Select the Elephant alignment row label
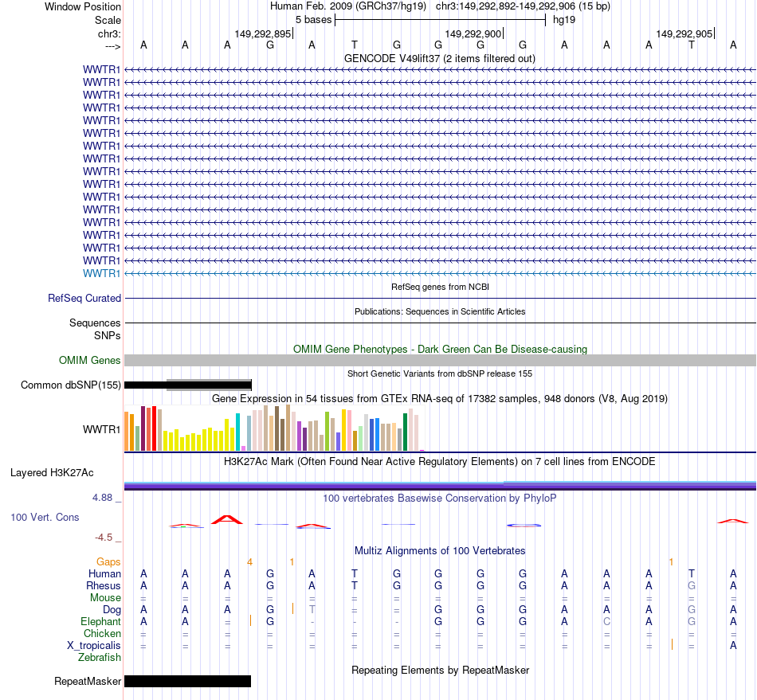757x700 pixels. pyautogui.click(x=101, y=621)
